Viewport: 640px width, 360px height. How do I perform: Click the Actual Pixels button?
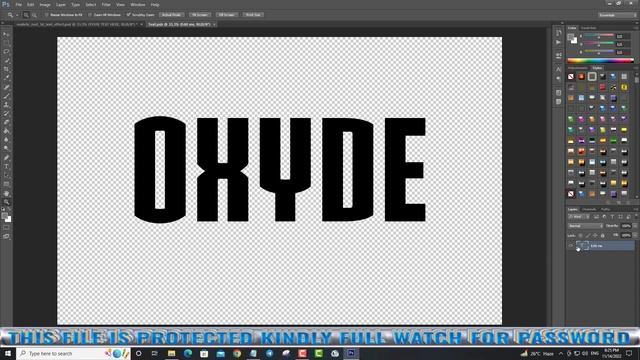pos(171,15)
